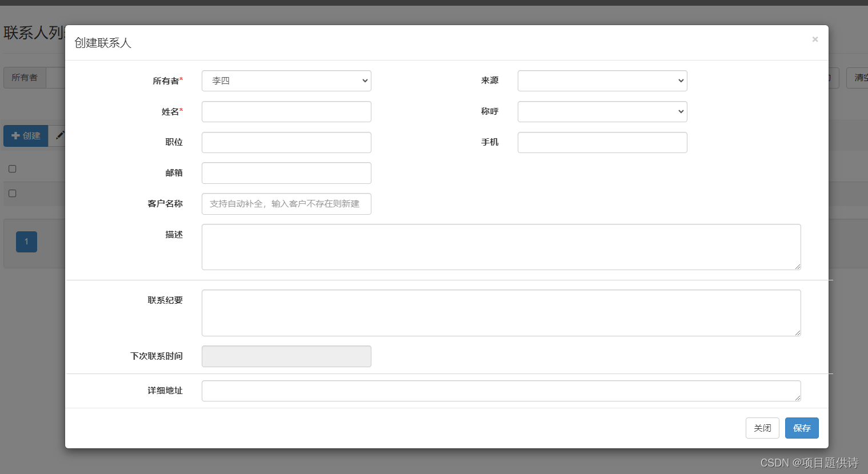This screenshot has width=868, height=474.
Task: Click the 手机 input field
Action: pos(602,143)
